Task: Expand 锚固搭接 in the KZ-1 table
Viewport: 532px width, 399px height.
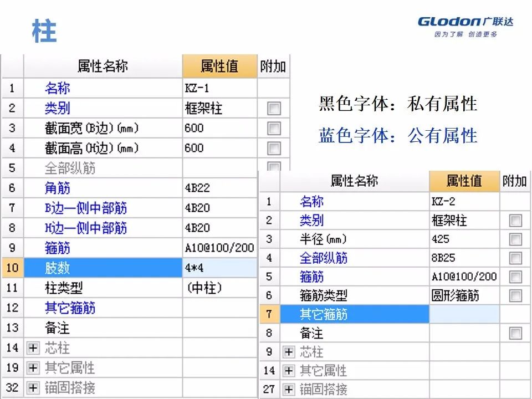Action: [x=33, y=388]
